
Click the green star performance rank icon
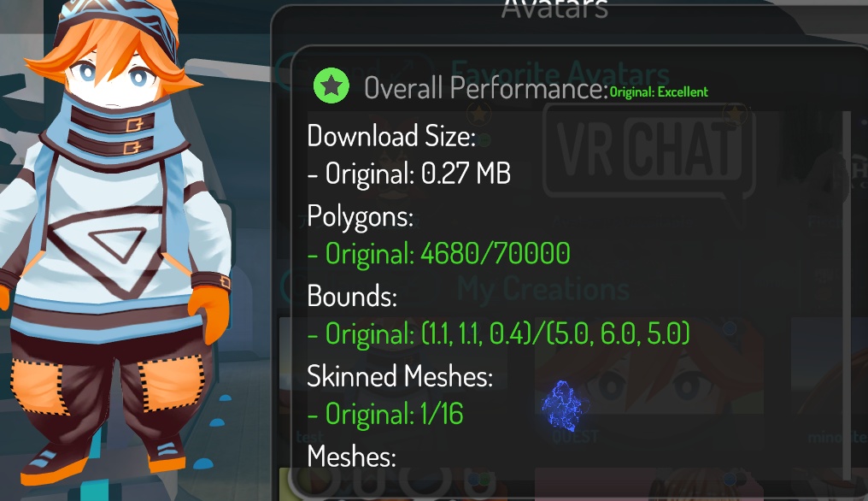(x=331, y=85)
